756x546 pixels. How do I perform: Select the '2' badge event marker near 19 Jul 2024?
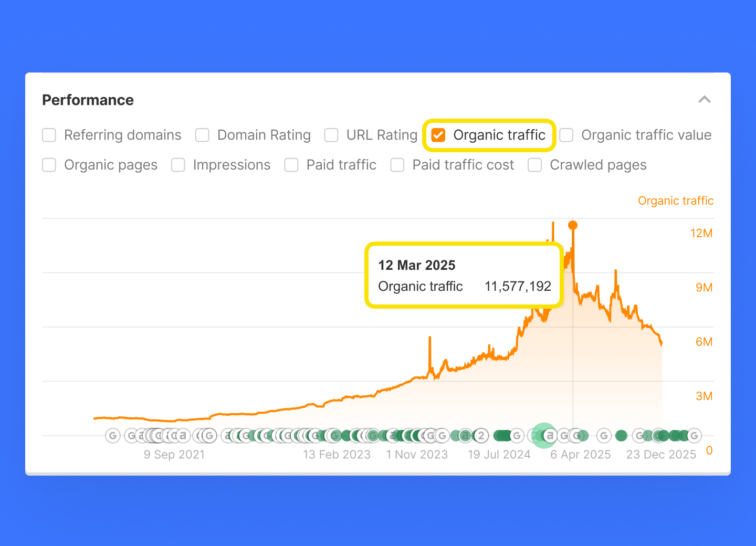[480, 436]
